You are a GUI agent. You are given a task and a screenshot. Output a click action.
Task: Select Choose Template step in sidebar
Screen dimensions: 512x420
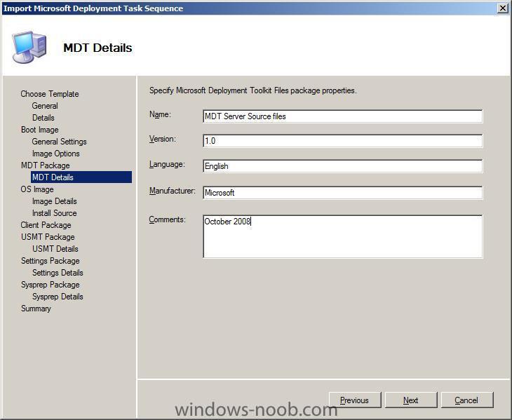[50, 94]
